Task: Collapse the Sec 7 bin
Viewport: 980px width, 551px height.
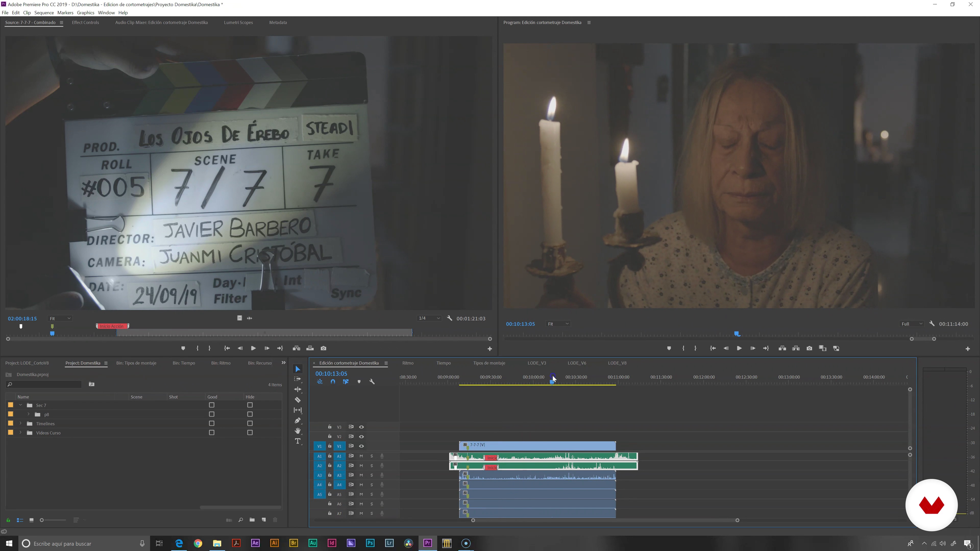Action: coord(20,405)
